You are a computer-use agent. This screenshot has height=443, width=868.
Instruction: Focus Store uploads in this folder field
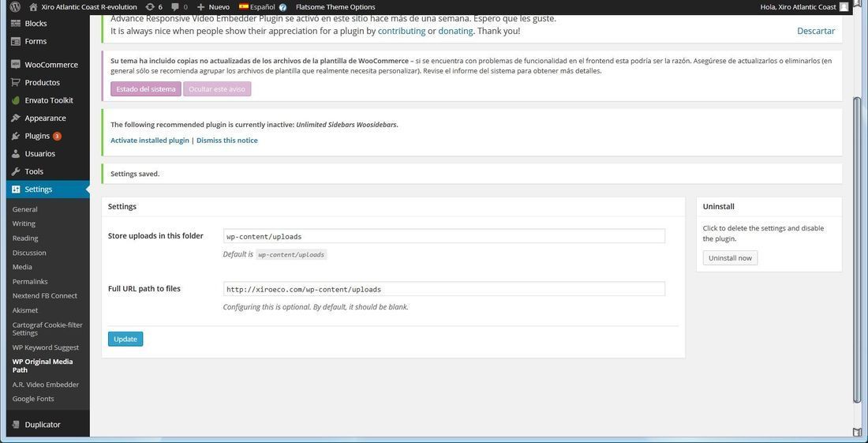tap(444, 236)
